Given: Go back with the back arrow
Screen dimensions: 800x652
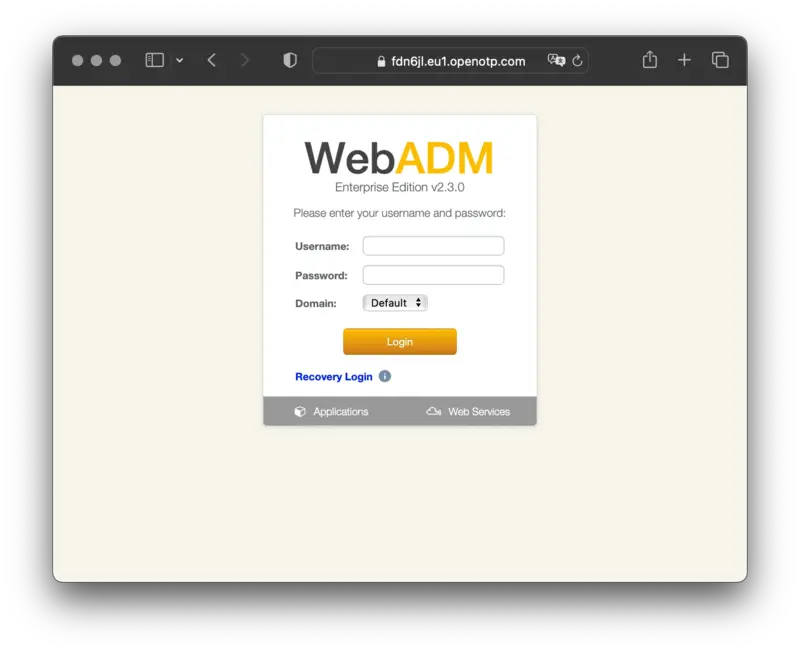Looking at the screenshot, I should [x=212, y=60].
